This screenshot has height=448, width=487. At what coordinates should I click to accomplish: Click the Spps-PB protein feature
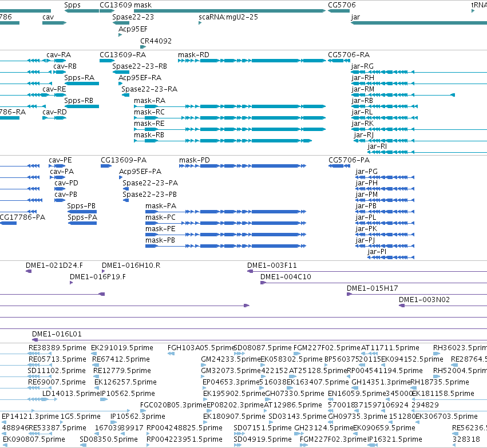(82, 212)
